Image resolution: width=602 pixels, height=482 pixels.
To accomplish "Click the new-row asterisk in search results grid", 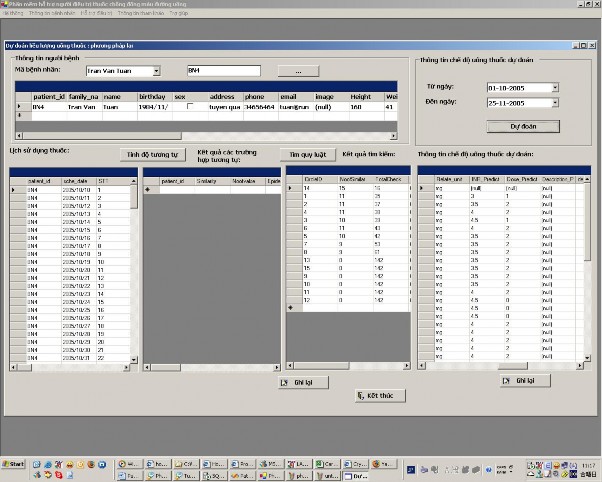I will (x=291, y=307).
